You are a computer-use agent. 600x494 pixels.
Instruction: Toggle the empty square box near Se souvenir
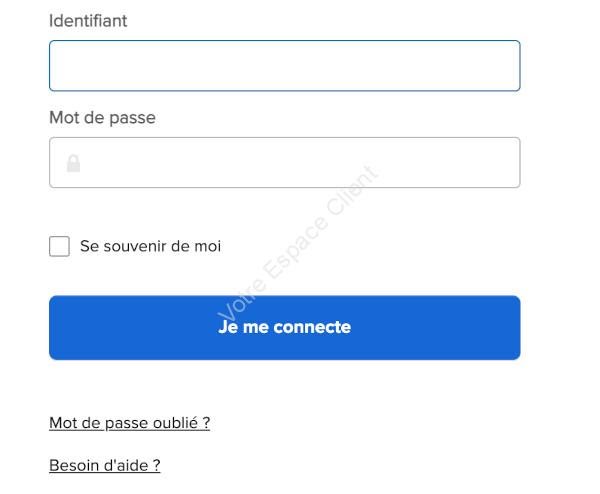(x=59, y=246)
